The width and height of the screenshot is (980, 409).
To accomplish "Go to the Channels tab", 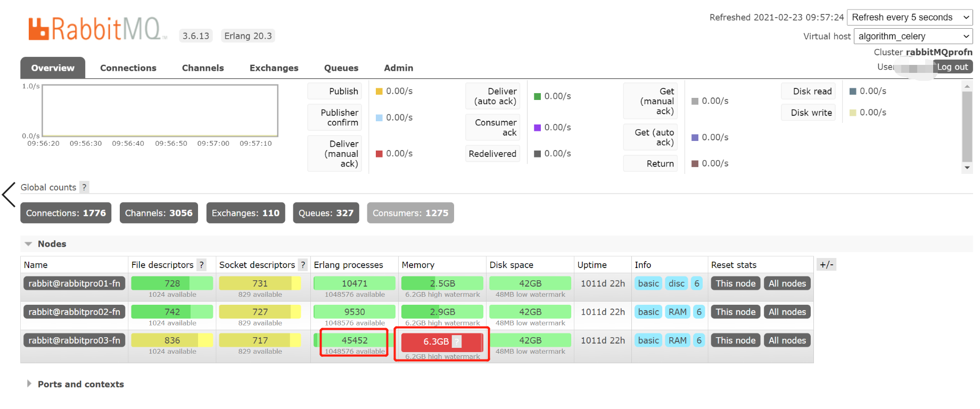I will click(203, 68).
